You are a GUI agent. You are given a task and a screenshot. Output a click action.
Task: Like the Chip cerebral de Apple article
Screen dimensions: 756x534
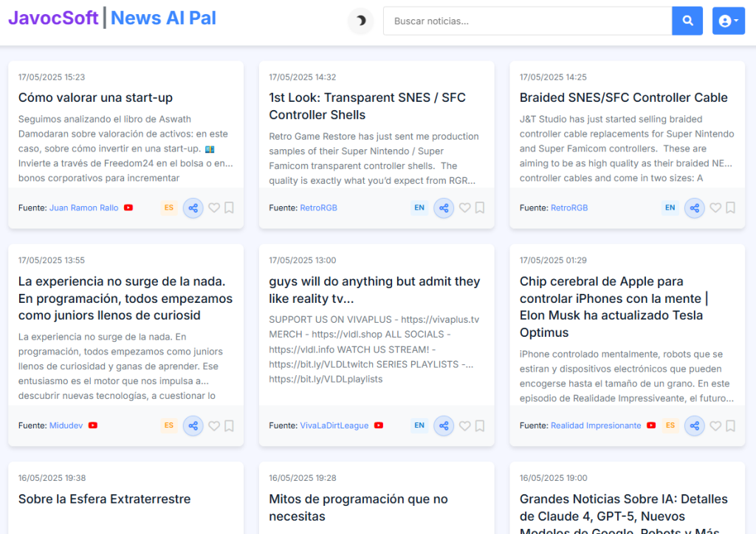(715, 426)
